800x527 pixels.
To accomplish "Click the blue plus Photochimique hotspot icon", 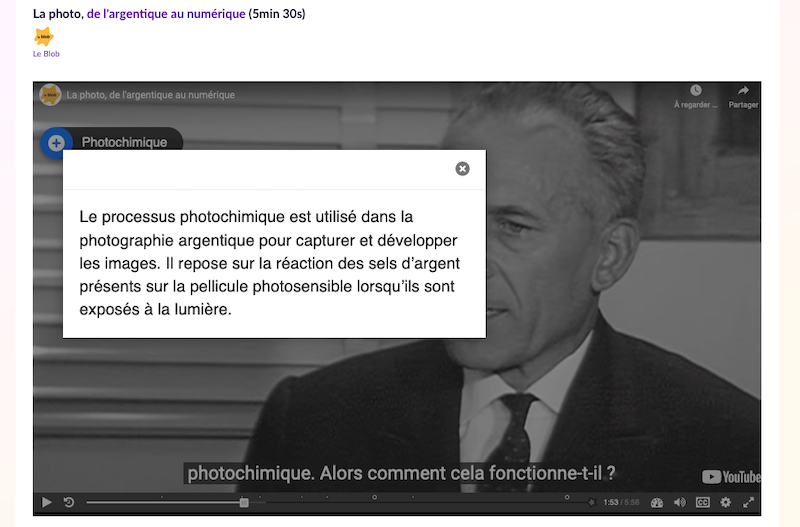I will click(55, 142).
